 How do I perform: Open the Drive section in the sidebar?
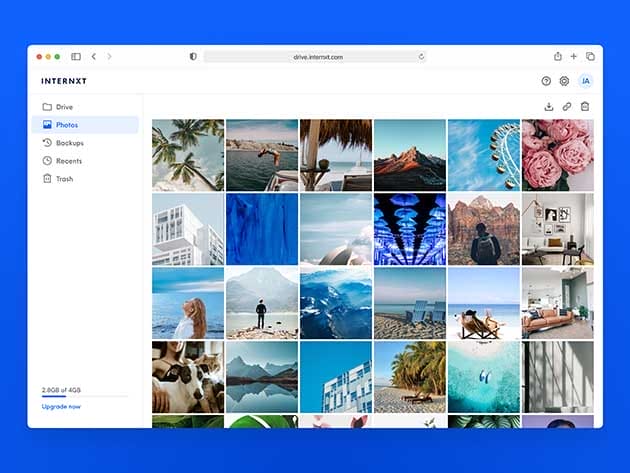coord(64,107)
